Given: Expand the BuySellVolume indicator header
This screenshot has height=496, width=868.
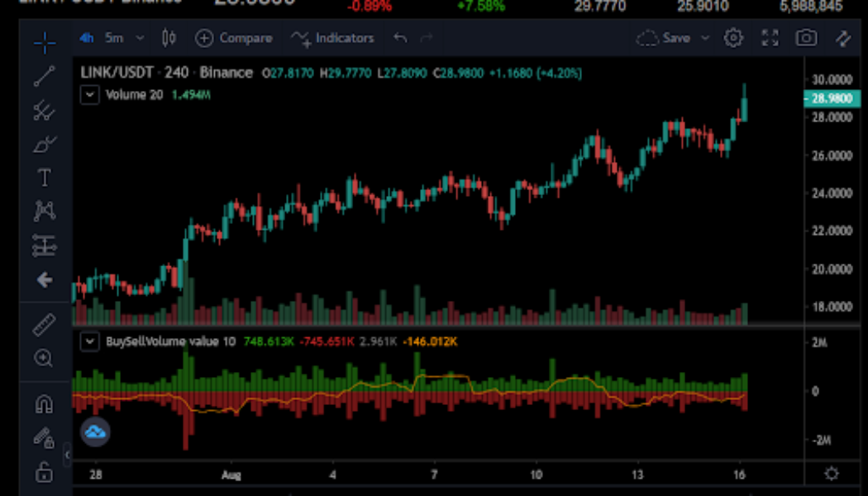Looking at the screenshot, I should [89, 341].
